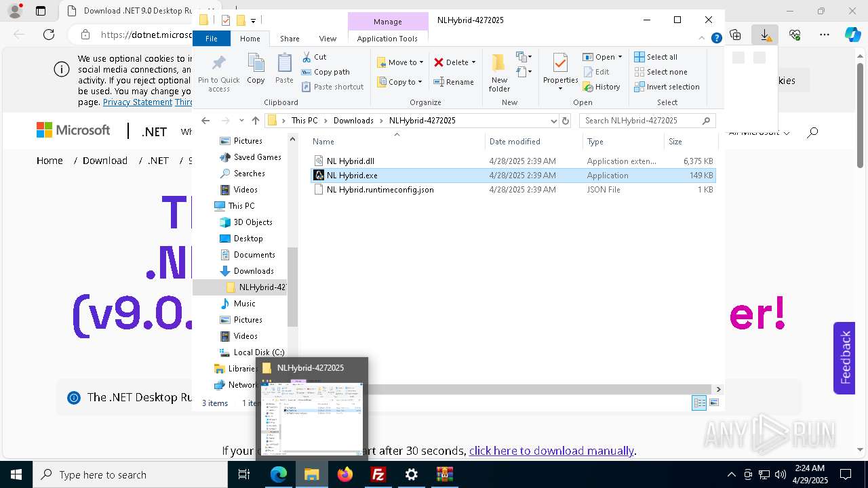Open the Copy to dropdown
The width and height of the screenshot is (868, 488).
399,82
